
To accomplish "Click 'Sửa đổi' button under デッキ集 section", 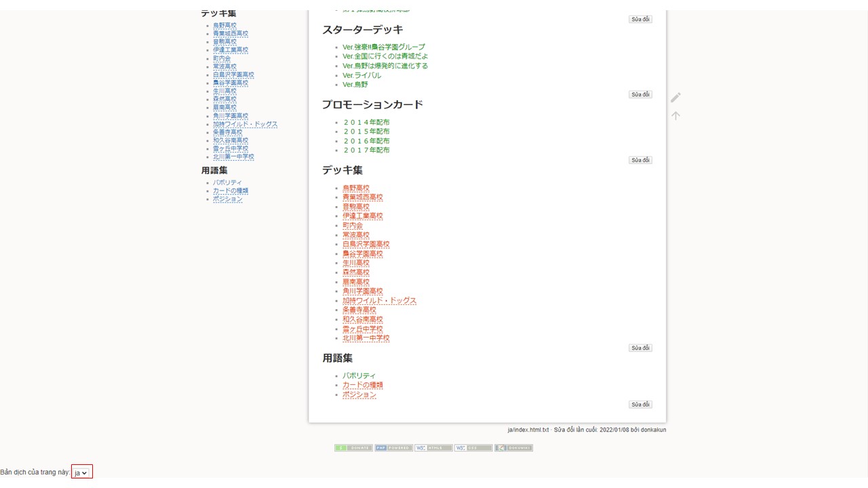I will coord(640,348).
